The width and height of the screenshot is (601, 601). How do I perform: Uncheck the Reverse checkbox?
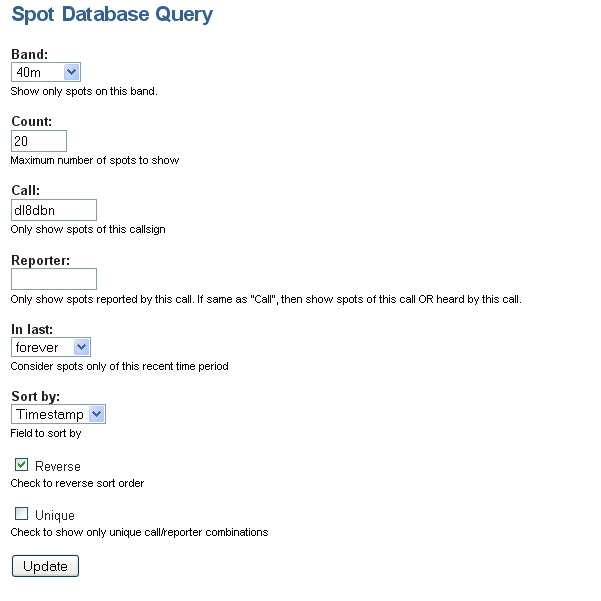point(21,465)
